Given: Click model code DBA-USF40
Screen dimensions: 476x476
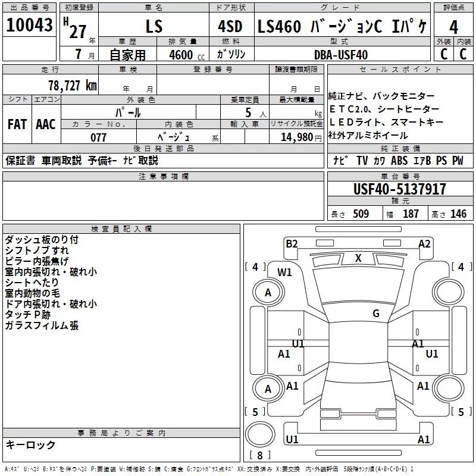Looking at the screenshot, I should point(340,55).
